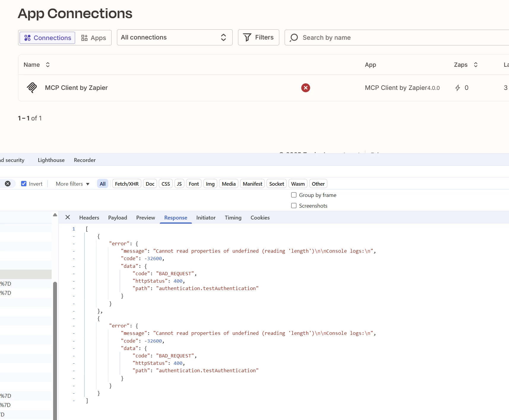Open the MCP Client by Zapier connection row

pyautogui.click(x=264, y=88)
